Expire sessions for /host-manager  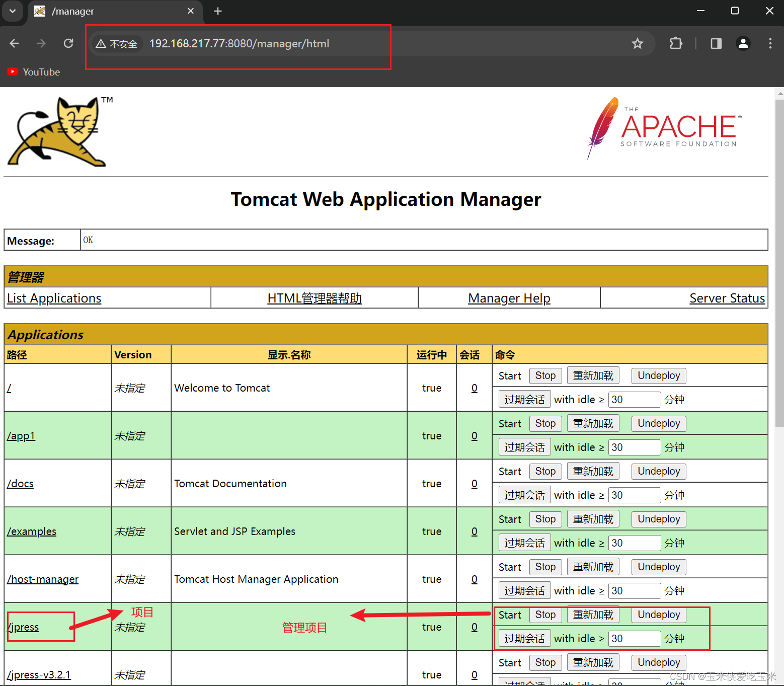coord(525,591)
